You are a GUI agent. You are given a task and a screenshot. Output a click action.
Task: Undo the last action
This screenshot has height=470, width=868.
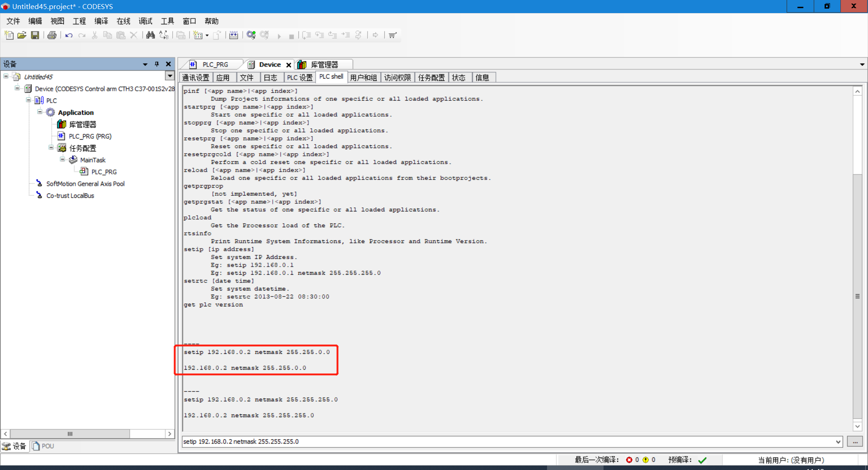click(x=69, y=35)
